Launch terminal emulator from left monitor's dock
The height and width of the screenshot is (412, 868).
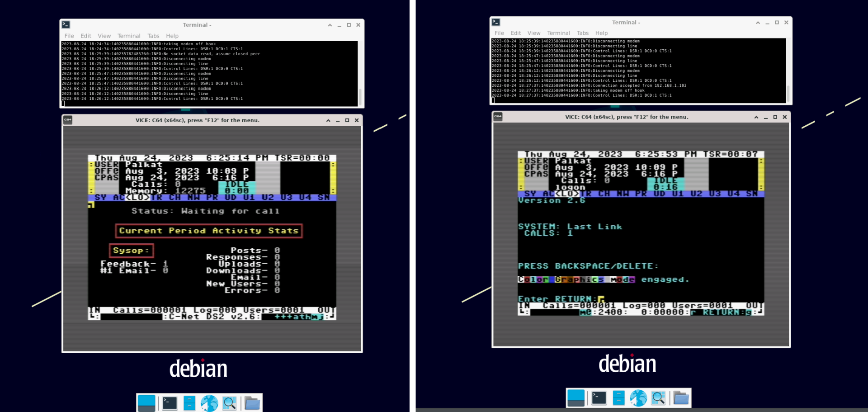[170, 403]
